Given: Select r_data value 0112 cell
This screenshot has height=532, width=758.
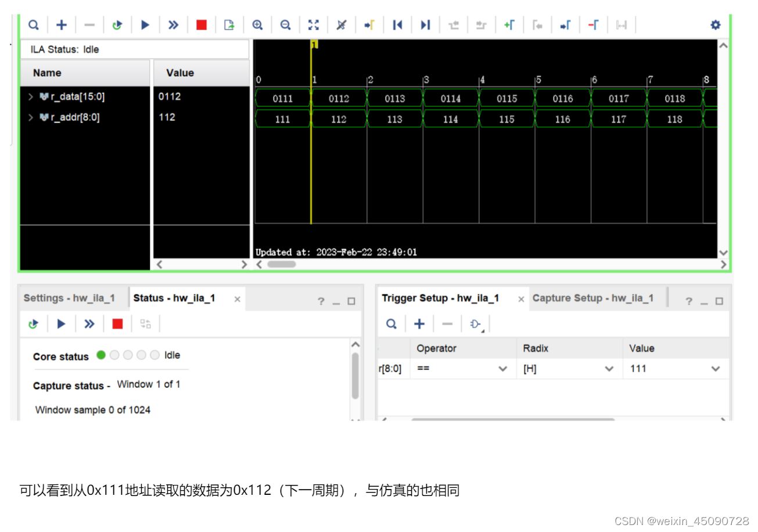Looking at the screenshot, I should (x=202, y=97).
